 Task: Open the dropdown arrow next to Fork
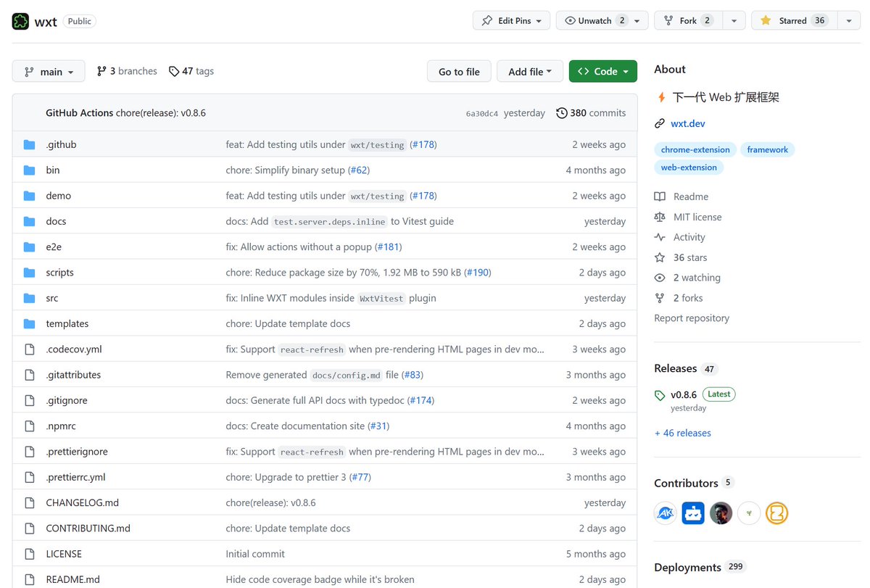[734, 21]
